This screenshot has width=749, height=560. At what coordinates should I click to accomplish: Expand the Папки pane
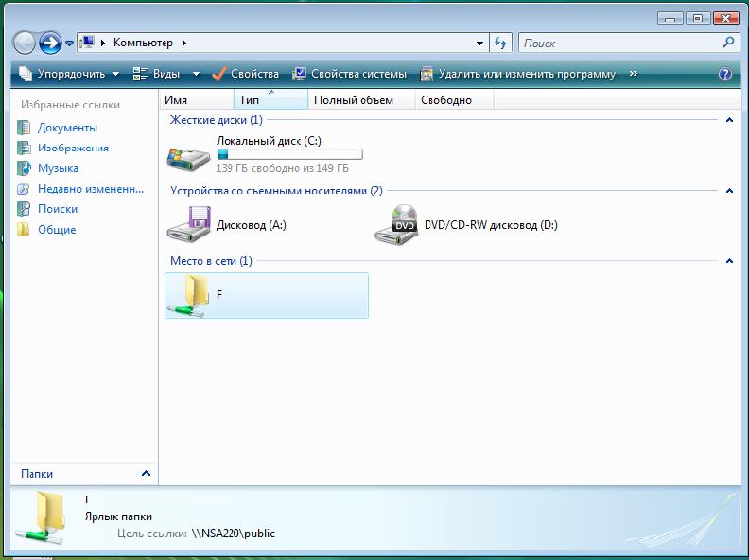click(x=146, y=473)
